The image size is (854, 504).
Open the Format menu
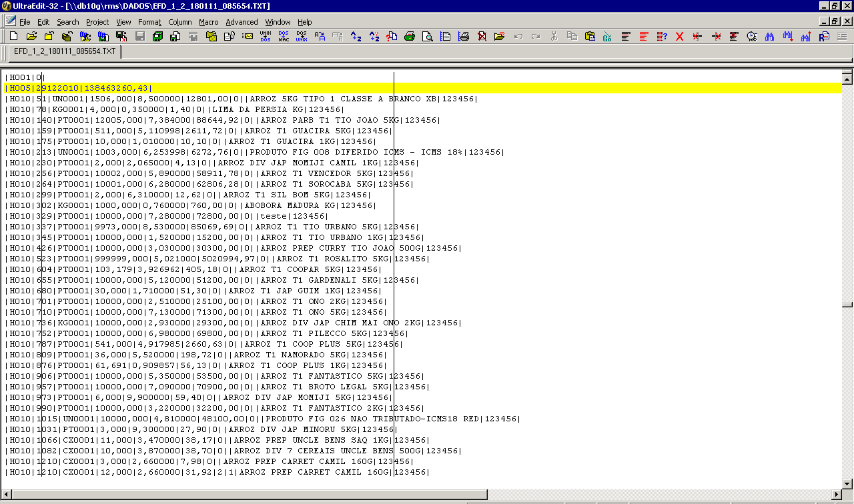(149, 22)
